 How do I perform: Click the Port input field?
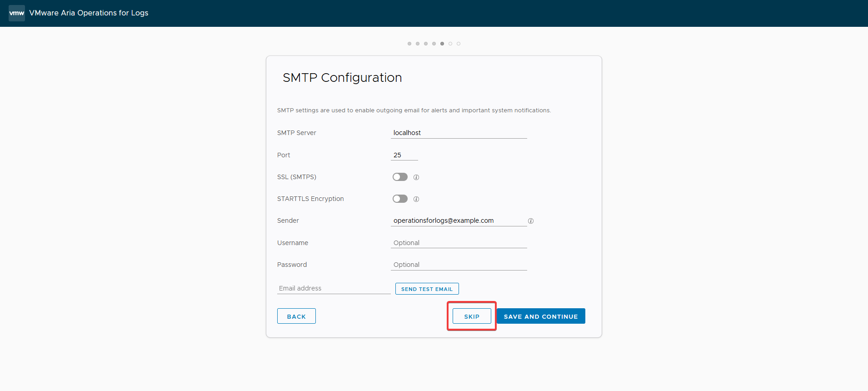point(404,155)
